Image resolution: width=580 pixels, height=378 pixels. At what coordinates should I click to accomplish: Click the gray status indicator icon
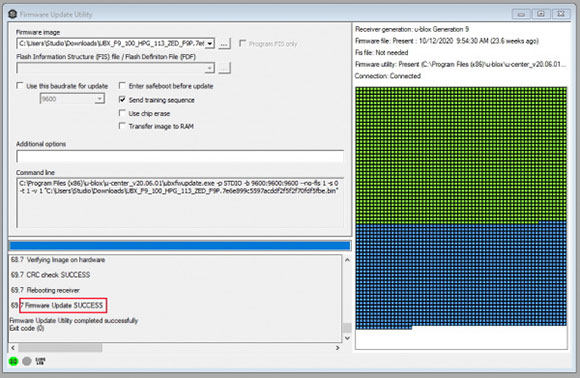click(27, 361)
